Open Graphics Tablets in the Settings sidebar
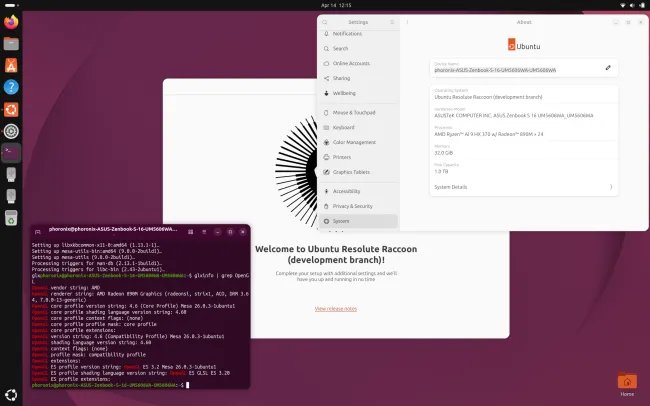650x406 pixels. coord(359,172)
